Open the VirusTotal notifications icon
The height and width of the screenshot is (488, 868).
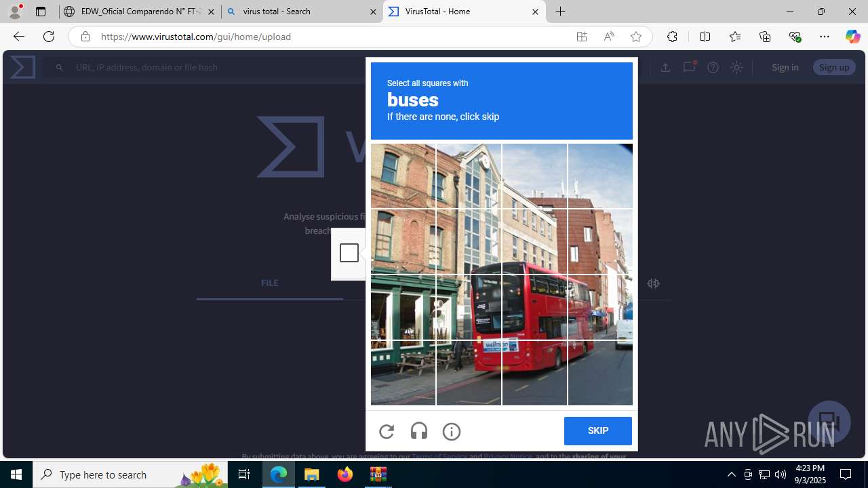click(689, 67)
